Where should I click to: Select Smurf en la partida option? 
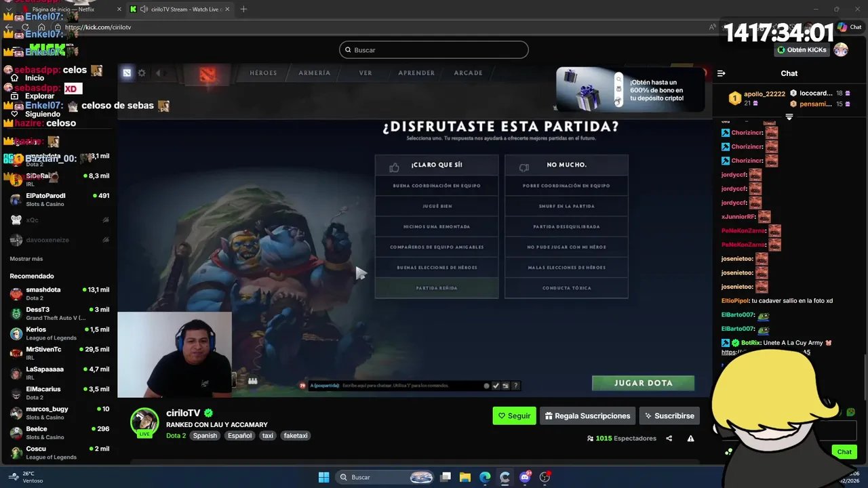[x=566, y=206]
